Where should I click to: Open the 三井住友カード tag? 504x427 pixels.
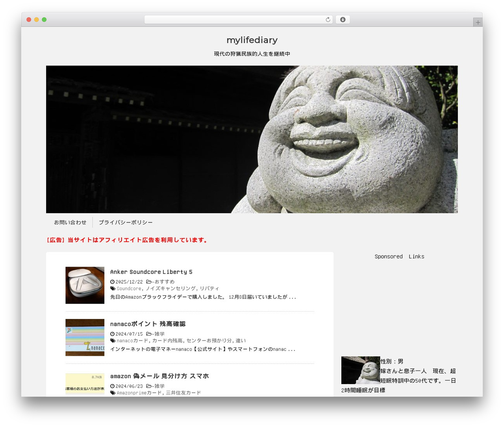coord(183,393)
